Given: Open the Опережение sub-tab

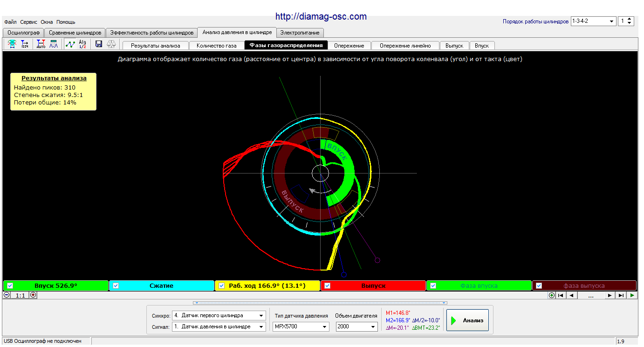Looking at the screenshot, I should (x=349, y=46).
